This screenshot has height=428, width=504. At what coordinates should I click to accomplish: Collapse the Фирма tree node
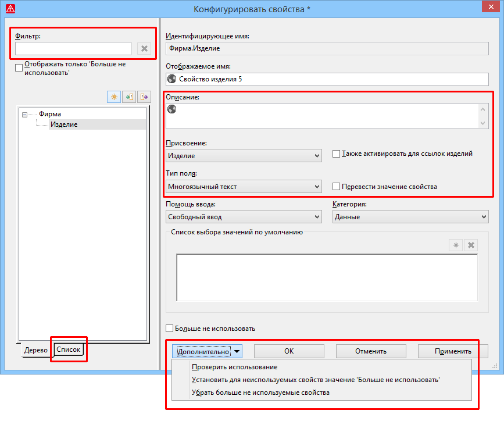(x=24, y=115)
